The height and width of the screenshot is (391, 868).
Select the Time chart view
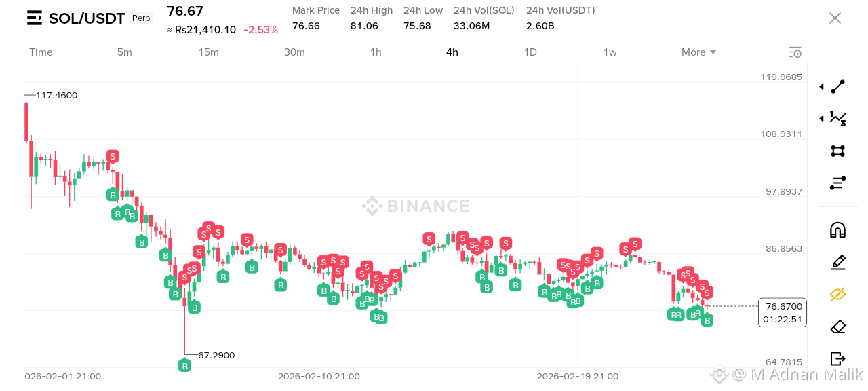[x=41, y=52]
